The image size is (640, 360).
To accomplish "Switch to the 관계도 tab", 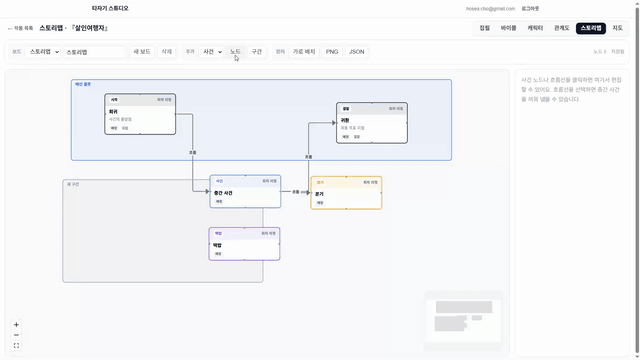I will tap(562, 28).
